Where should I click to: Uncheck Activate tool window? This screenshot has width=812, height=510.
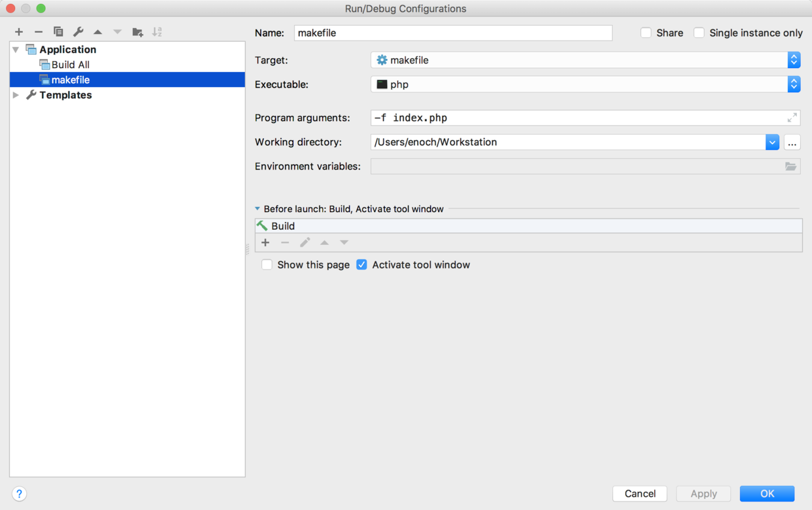(361, 264)
